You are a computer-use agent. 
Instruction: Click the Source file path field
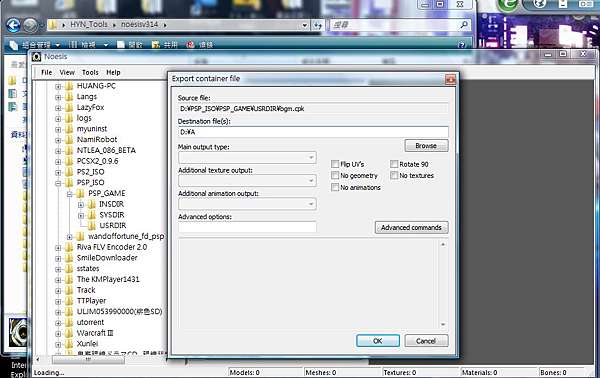[x=313, y=109]
